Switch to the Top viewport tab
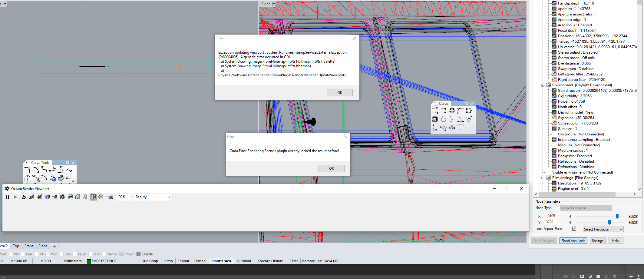Viewport: 644px width, 279px height. pyautogui.click(x=16, y=246)
